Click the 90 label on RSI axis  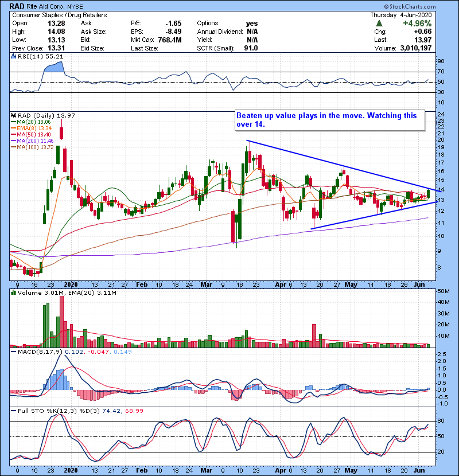pyautogui.click(x=441, y=61)
